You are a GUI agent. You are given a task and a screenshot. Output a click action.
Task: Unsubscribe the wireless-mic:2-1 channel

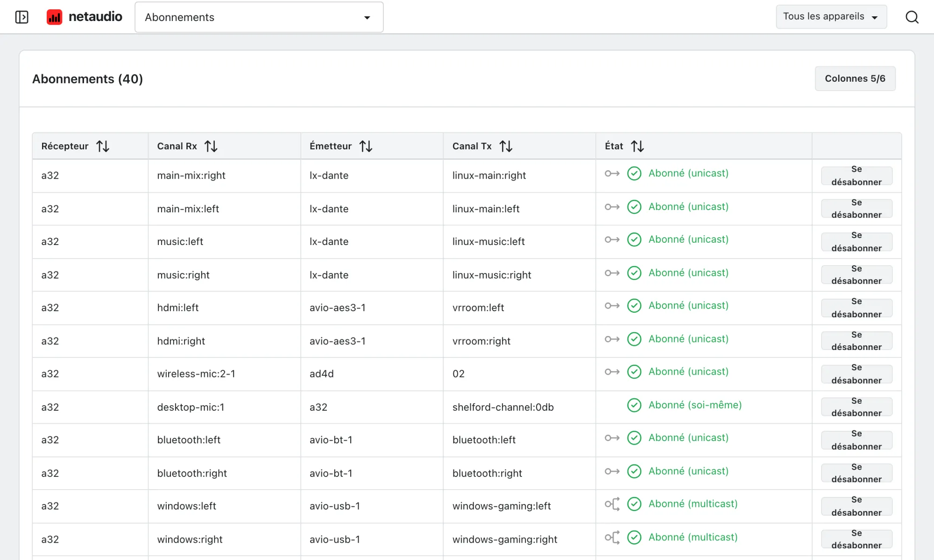[856, 374]
